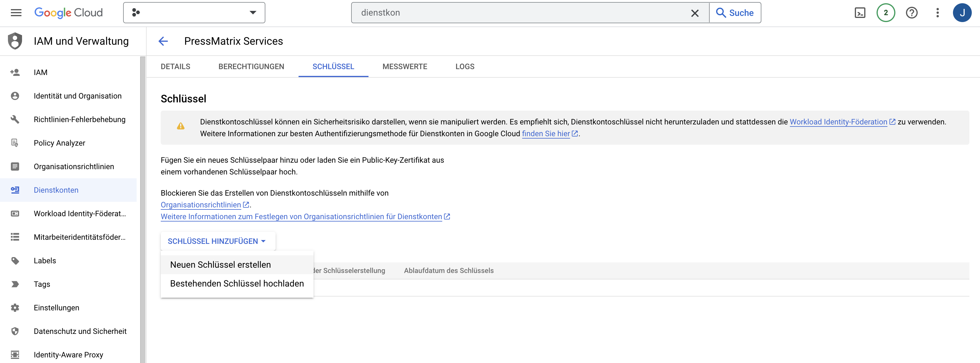The height and width of the screenshot is (363, 980).
Task: Click the IAM und Verwaltung shield icon
Action: pos(15,41)
